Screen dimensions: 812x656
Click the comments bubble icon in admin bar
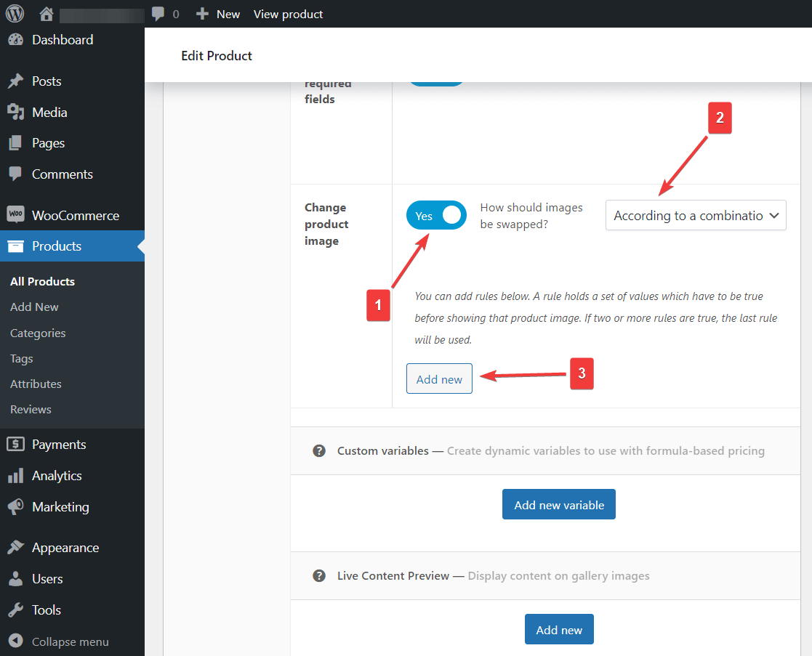point(158,14)
